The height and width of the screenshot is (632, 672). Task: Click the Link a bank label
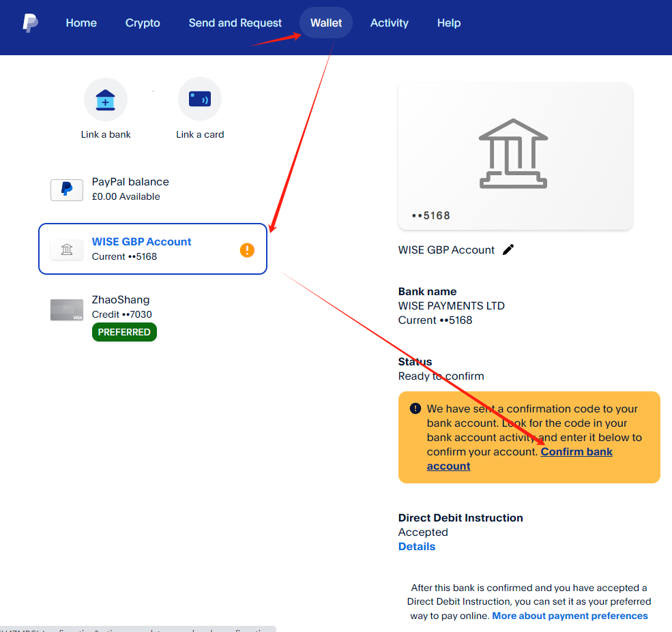coord(106,134)
